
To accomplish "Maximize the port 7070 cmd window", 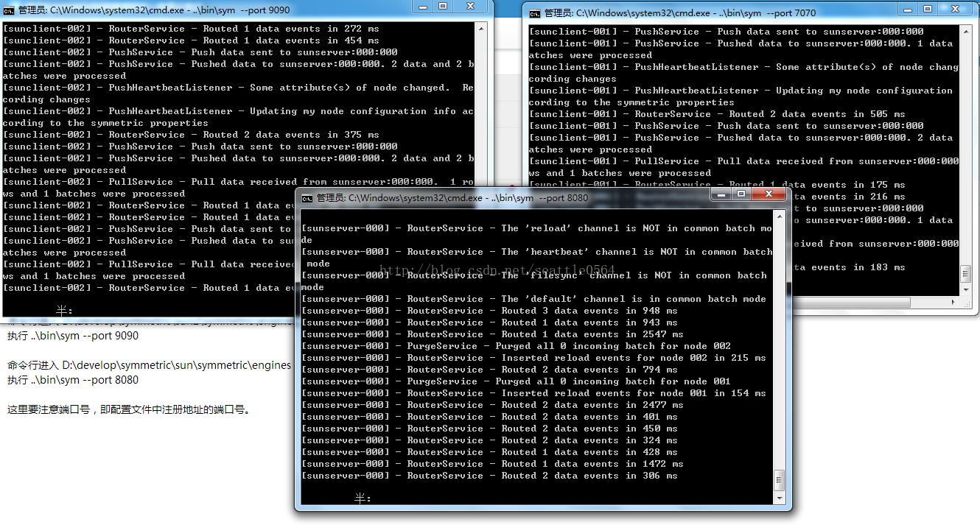I will point(928,9).
